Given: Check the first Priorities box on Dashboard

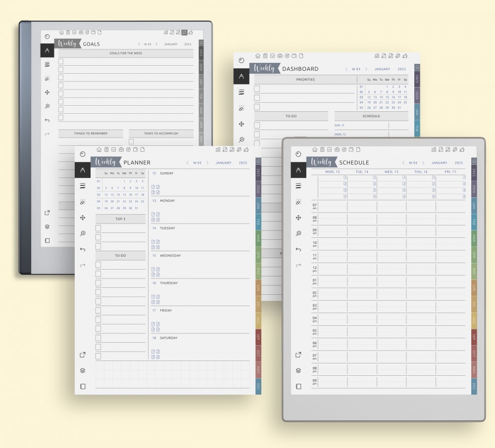Looking at the screenshot, I should point(257,89).
